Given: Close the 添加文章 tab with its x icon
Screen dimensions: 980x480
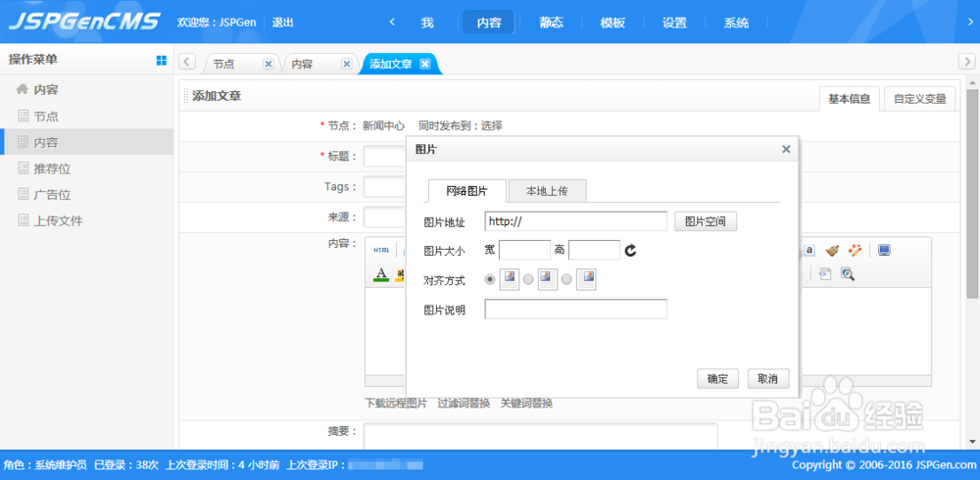Looking at the screenshot, I should (424, 64).
